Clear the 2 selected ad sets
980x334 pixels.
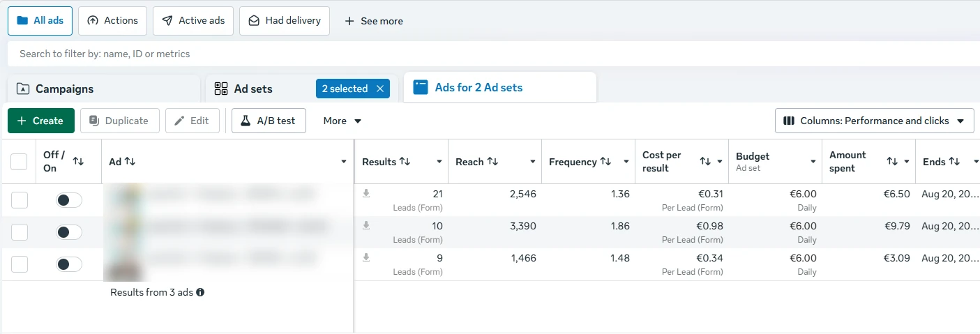click(x=380, y=89)
